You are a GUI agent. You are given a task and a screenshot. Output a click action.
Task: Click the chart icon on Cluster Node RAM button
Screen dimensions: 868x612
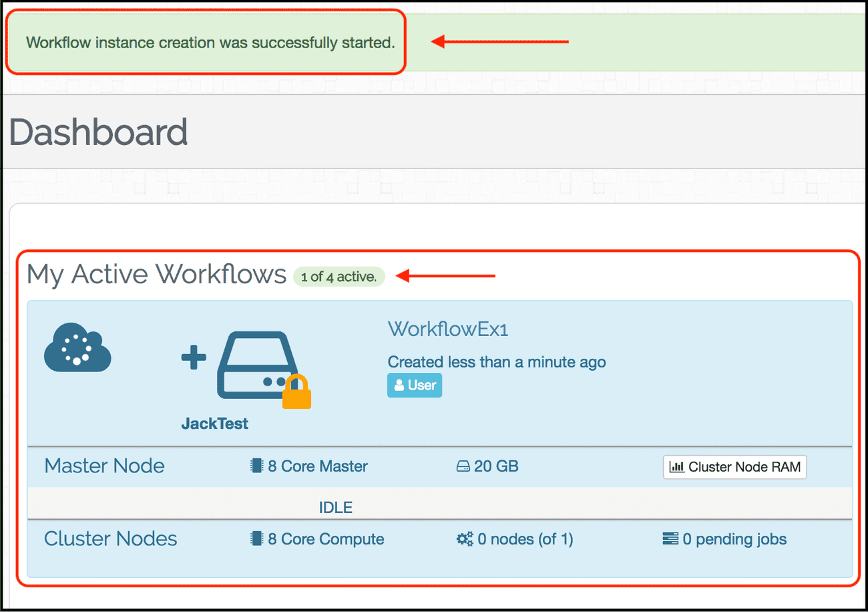pyautogui.click(x=677, y=466)
